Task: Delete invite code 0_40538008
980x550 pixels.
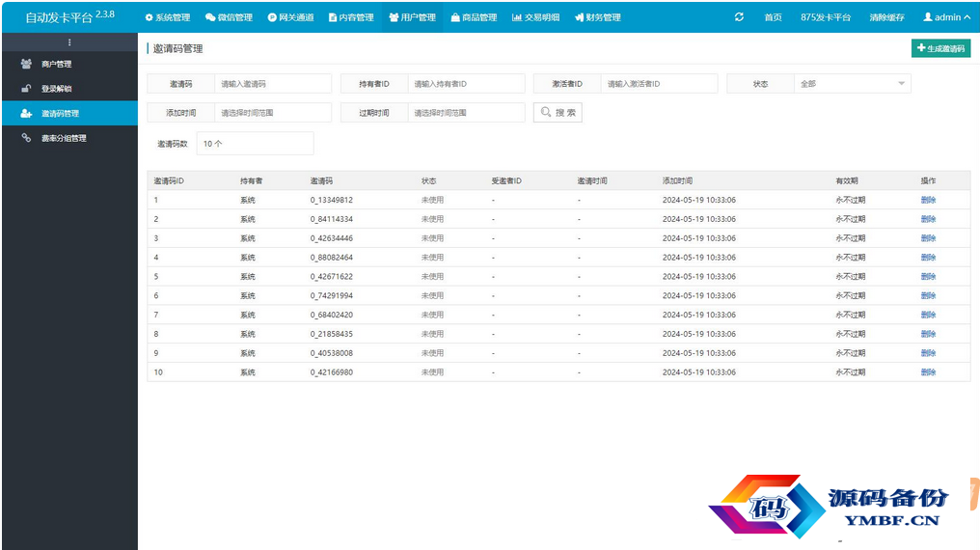Action: [x=928, y=353]
